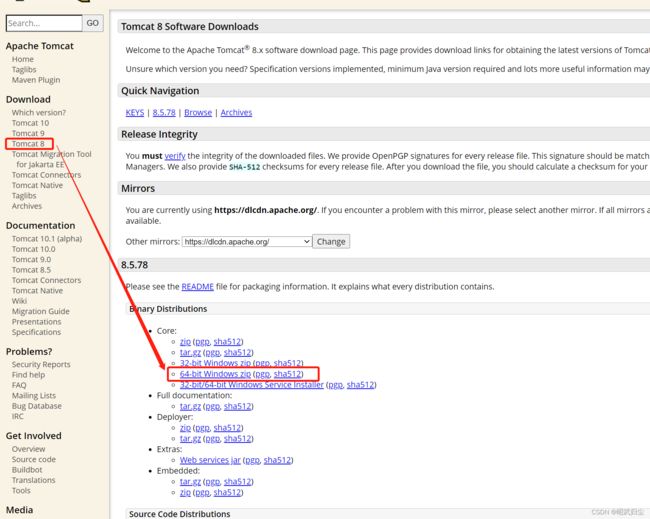The width and height of the screenshot is (650, 519).
Task: Download Web services jar extra
Action: click(x=210, y=460)
